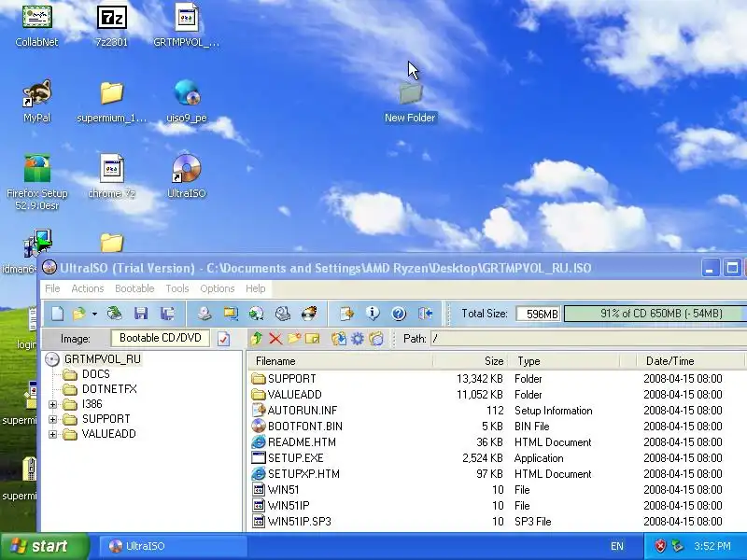The height and width of the screenshot is (560, 747).
Task: Select the VALUEADD folder in file list
Action: coord(294,395)
